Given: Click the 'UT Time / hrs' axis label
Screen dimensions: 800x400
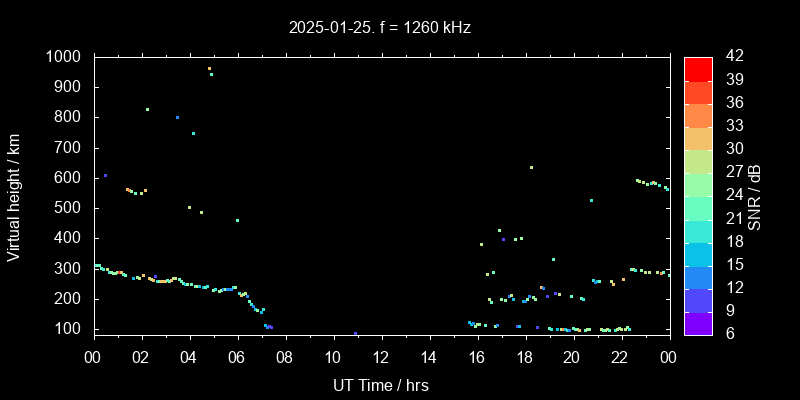Looking at the screenshot, I should pyautogui.click(x=380, y=384).
